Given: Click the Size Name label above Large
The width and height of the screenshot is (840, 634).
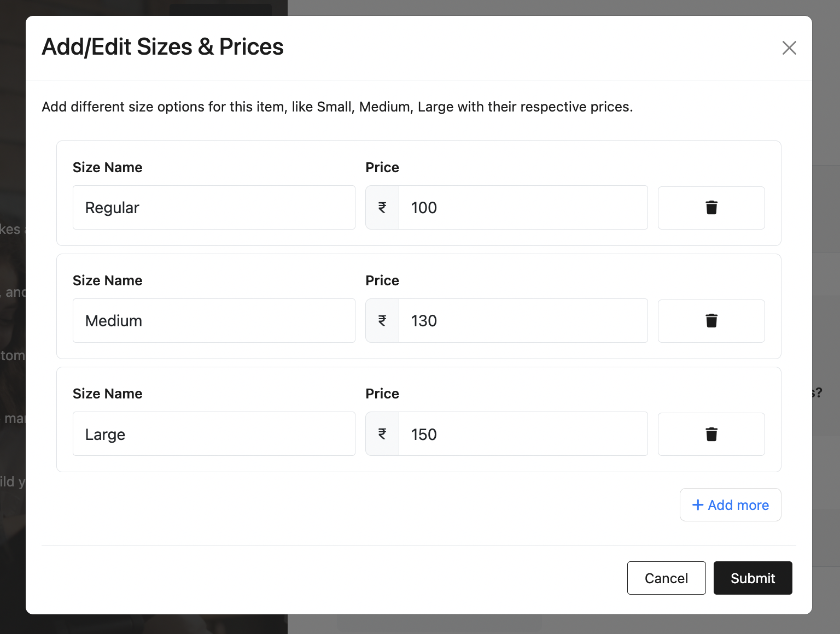Looking at the screenshot, I should (108, 394).
